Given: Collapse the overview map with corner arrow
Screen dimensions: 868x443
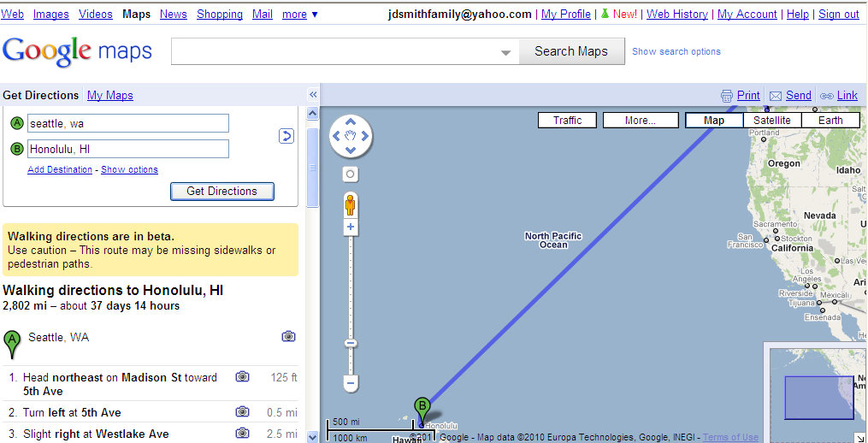Looking at the screenshot, I should (859, 438).
